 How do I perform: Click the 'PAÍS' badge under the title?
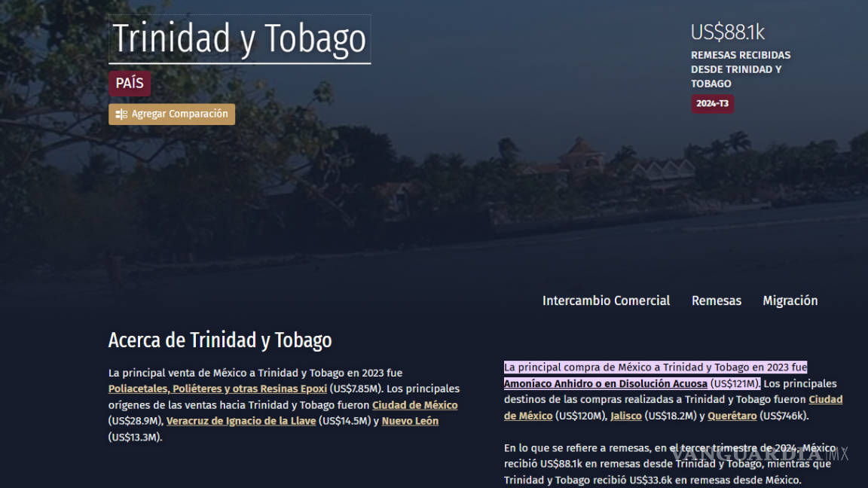point(129,83)
